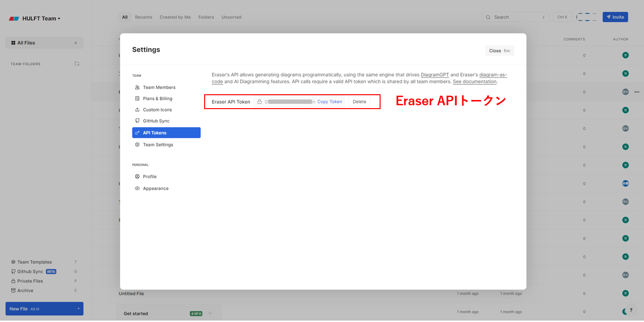The image size is (644, 322).
Task: Close the Settings dialog
Action: point(499,51)
